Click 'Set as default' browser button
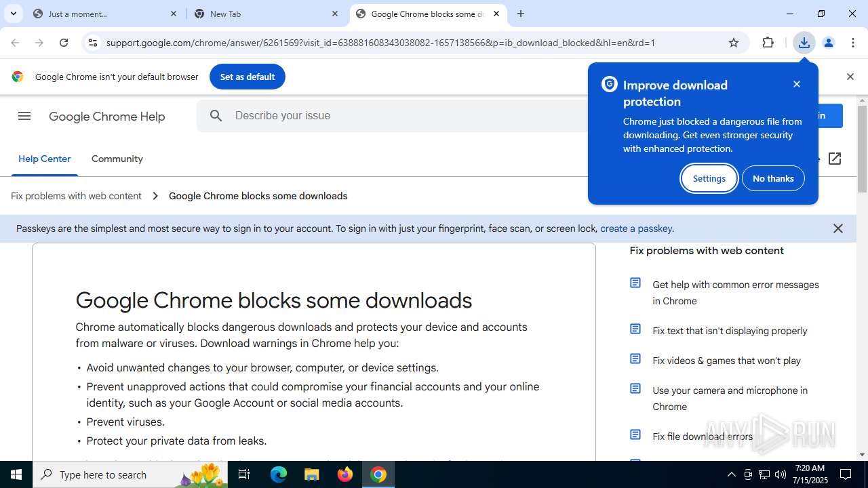This screenshot has width=868, height=488. tap(248, 77)
